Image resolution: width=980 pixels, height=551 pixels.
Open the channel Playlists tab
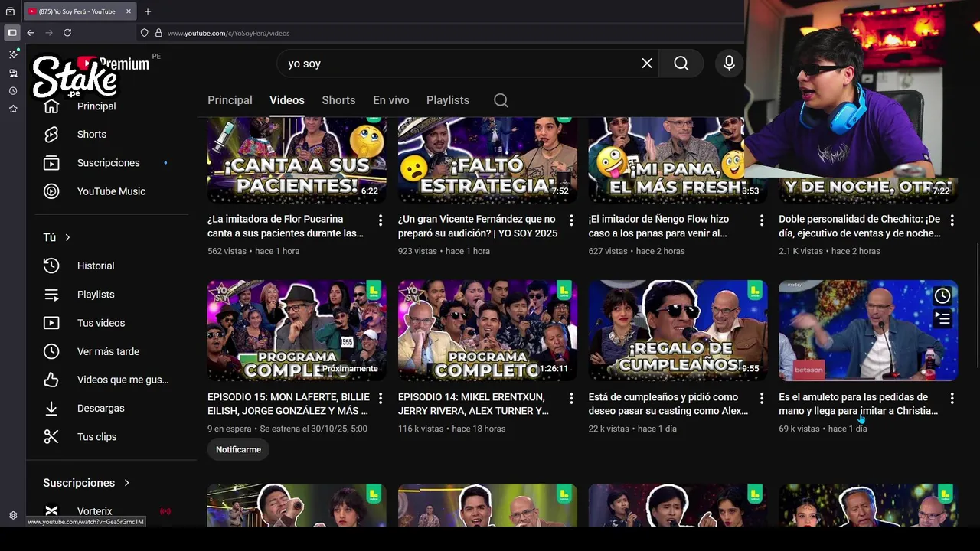pos(448,100)
